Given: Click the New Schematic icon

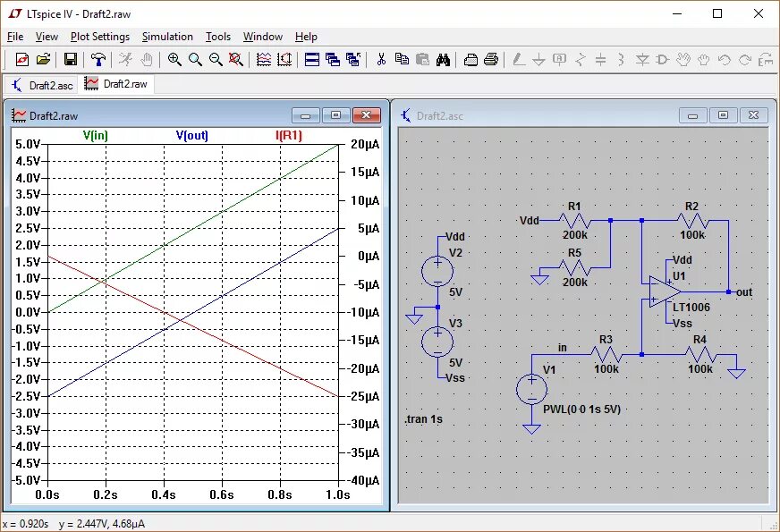Looking at the screenshot, I should pyautogui.click(x=21, y=60).
